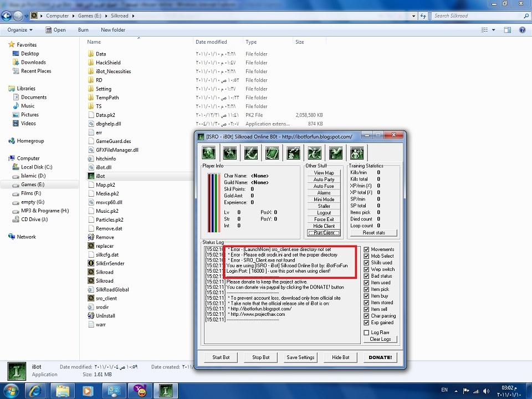Select the HackShield folder icon

(x=90, y=63)
